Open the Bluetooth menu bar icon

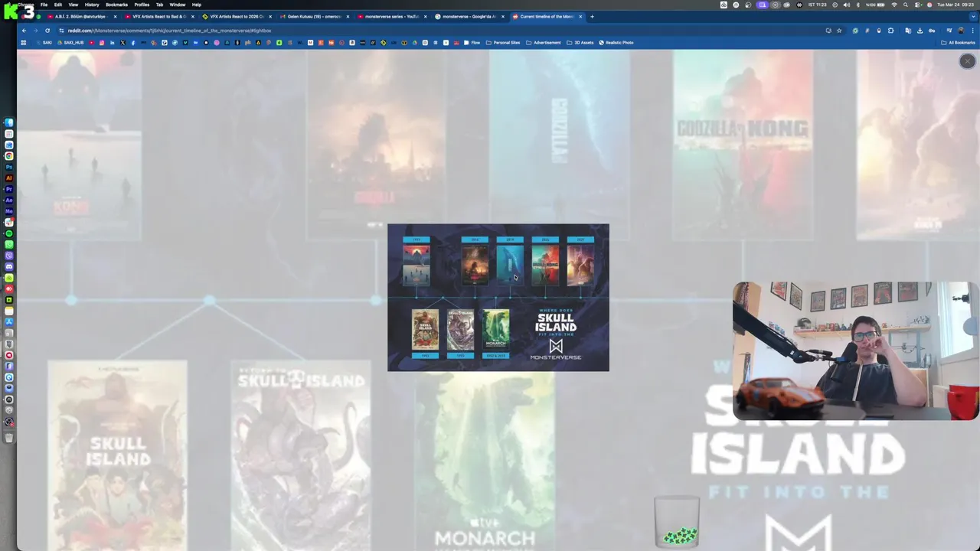tap(858, 5)
